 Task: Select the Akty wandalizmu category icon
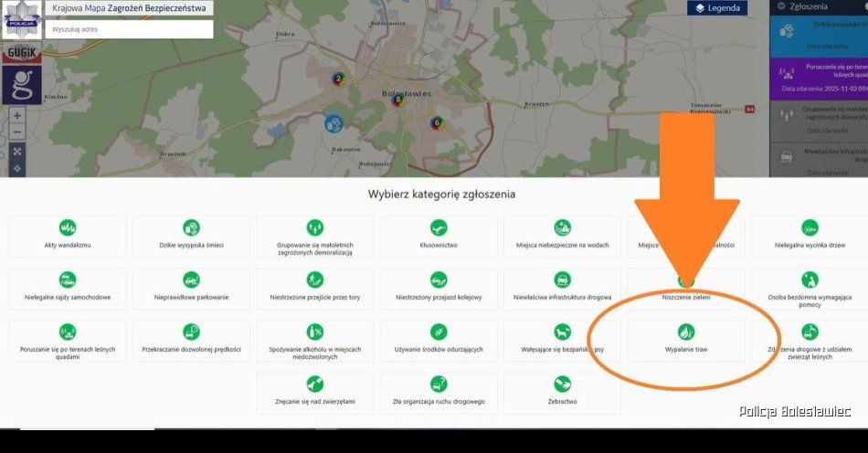click(x=68, y=227)
